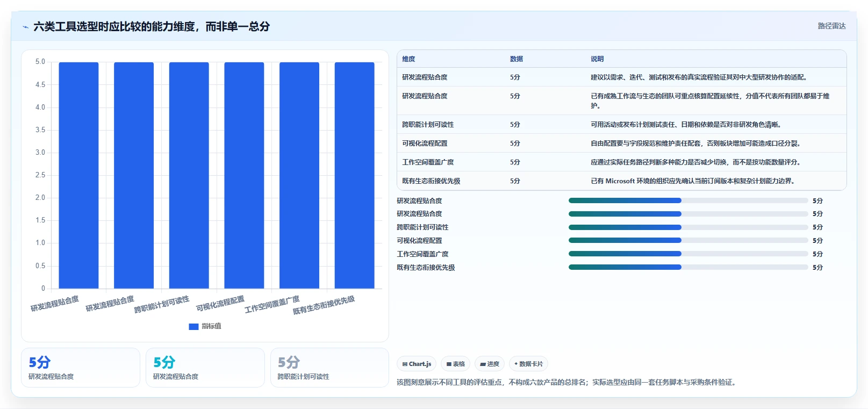
Task: Click the 既有生态衔接优先级 cell in the table
Action: [431, 181]
